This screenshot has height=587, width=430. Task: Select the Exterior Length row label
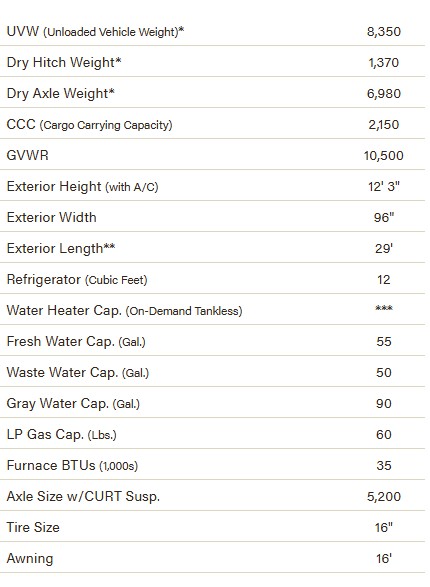(x=61, y=249)
